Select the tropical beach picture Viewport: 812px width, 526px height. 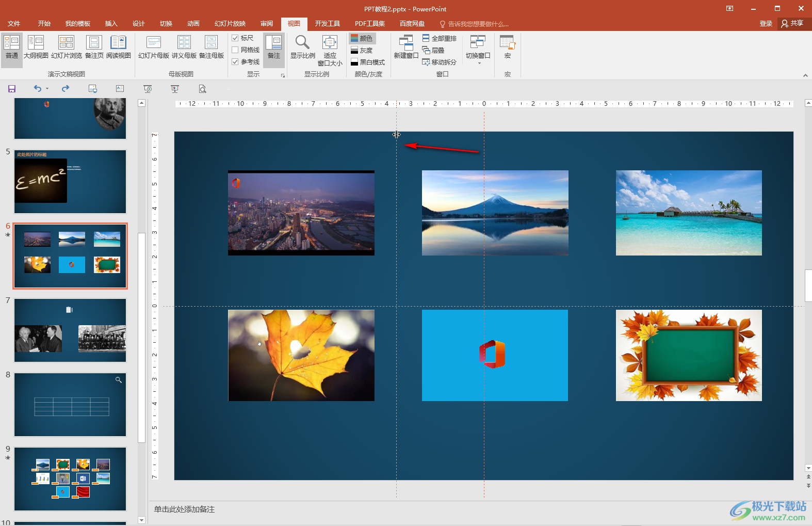tap(689, 213)
